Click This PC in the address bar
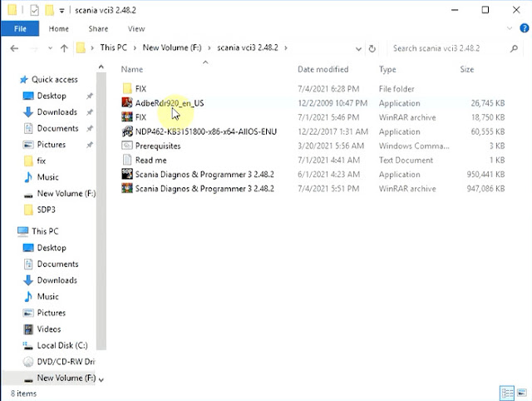The width and height of the screenshot is (532, 401). pos(113,47)
